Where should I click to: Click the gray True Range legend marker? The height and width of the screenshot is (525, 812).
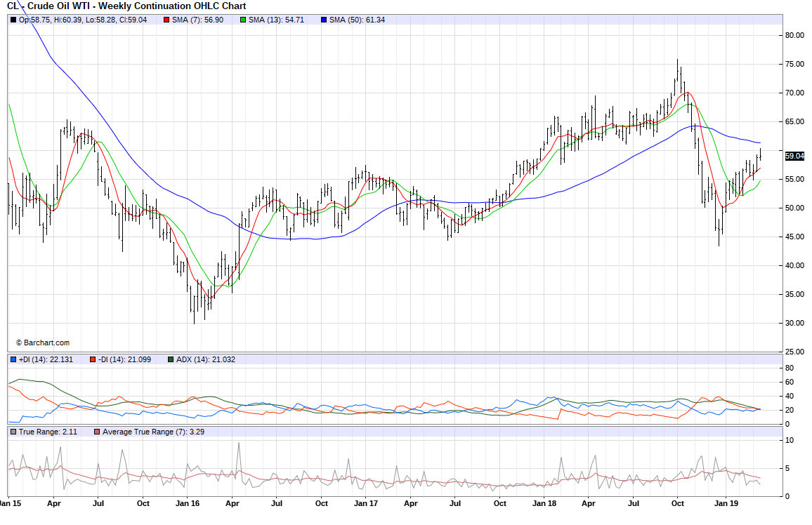pos(13,431)
